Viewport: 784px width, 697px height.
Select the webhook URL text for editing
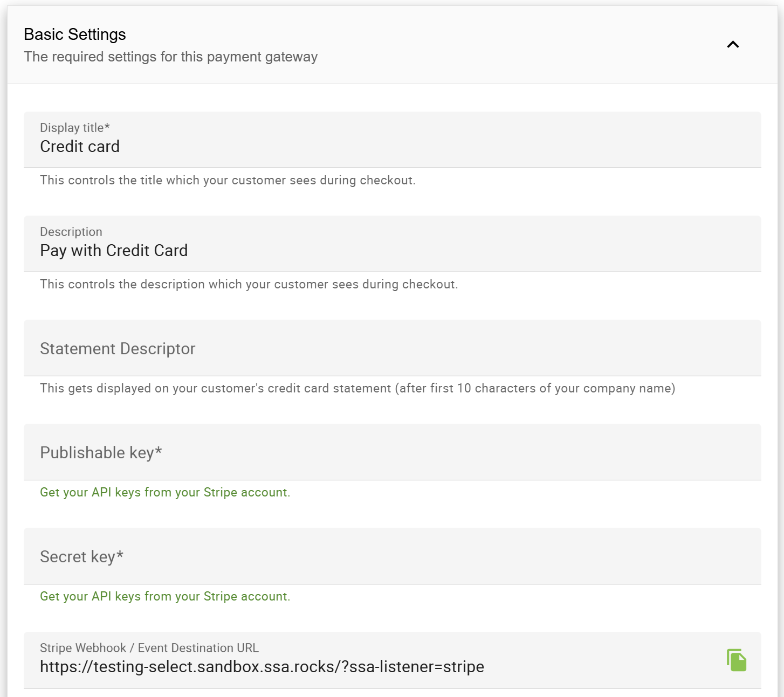tap(262, 666)
